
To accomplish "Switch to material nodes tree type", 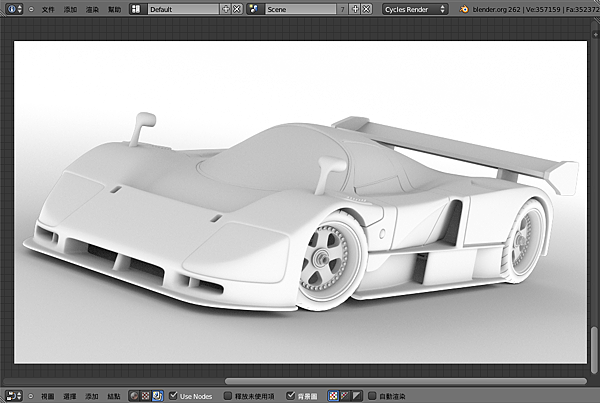I will coord(134,396).
